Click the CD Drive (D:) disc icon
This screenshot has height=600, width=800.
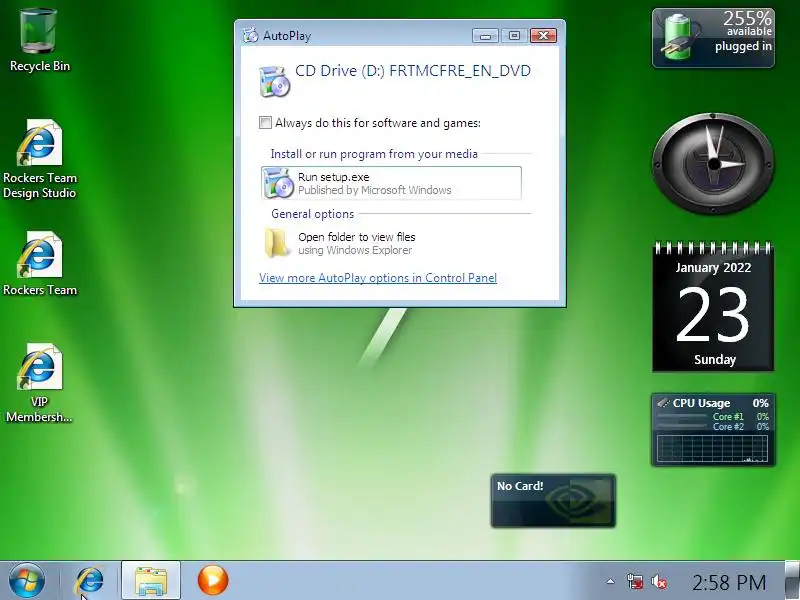point(274,81)
